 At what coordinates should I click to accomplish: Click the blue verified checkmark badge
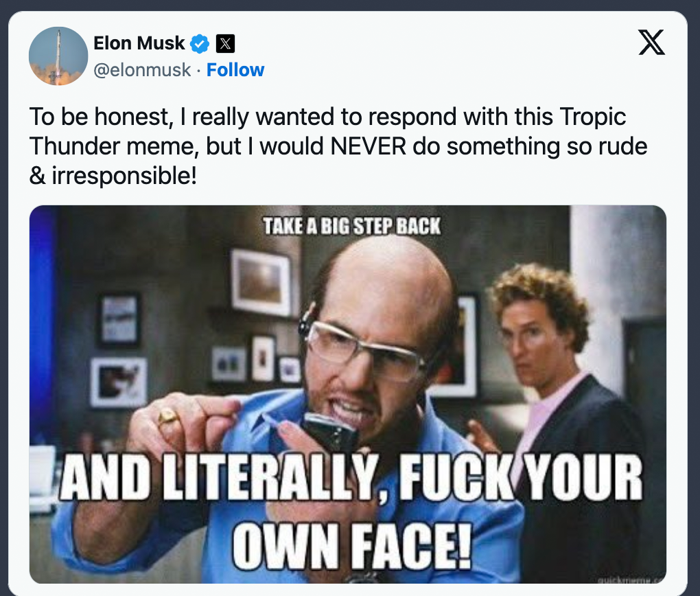200,43
